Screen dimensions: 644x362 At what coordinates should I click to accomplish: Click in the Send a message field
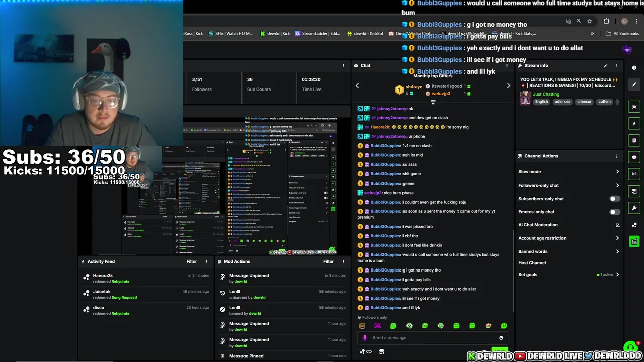(x=433, y=338)
